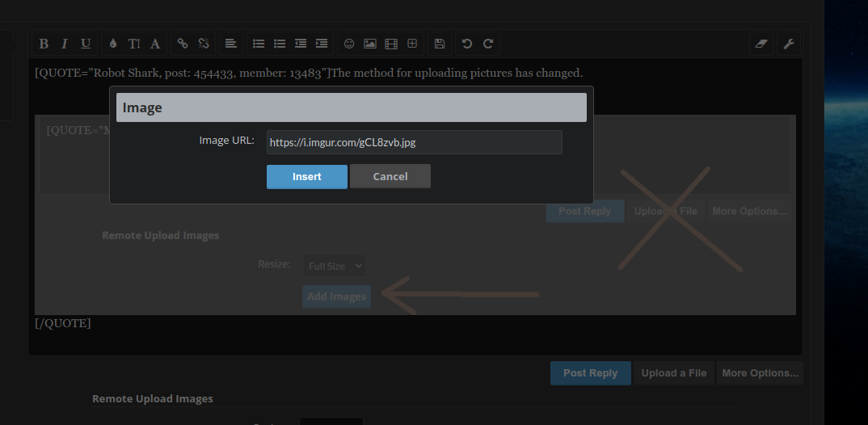Screen dimensions: 868x425
Task: Click the unlink icon
Action: point(204,44)
